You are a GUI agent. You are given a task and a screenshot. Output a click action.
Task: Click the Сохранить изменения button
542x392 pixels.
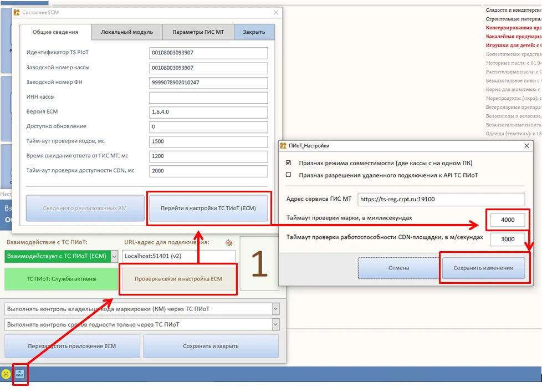[x=483, y=268]
